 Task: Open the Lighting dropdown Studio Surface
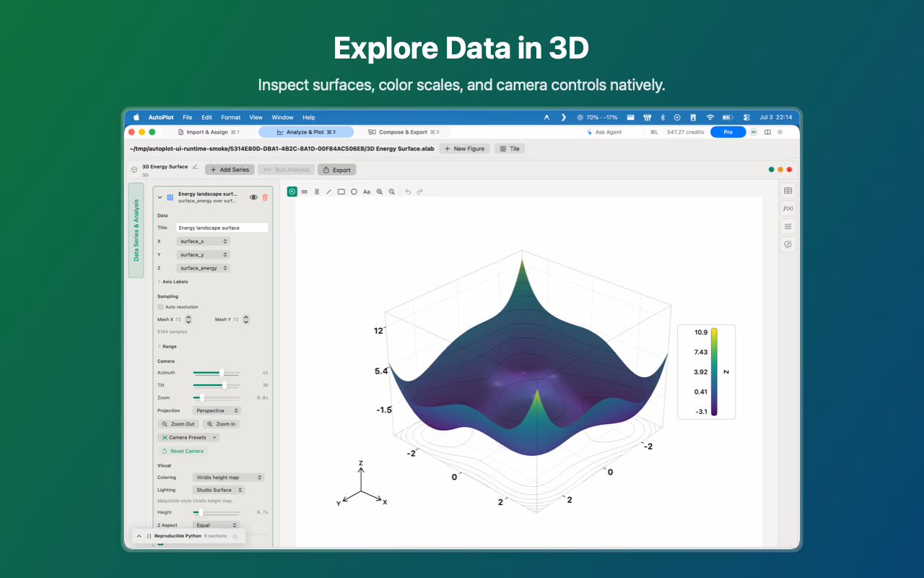tap(219, 490)
